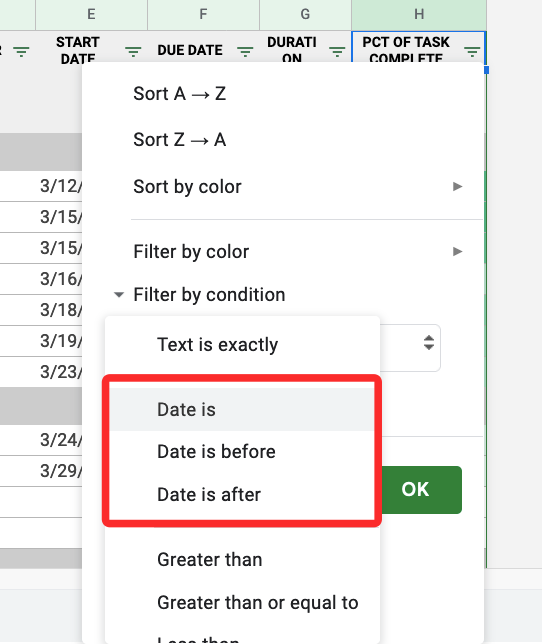Select Text is exactly condition
Image resolution: width=542 pixels, height=644 pixels.
pyautogui.click(x=242, y=345)
